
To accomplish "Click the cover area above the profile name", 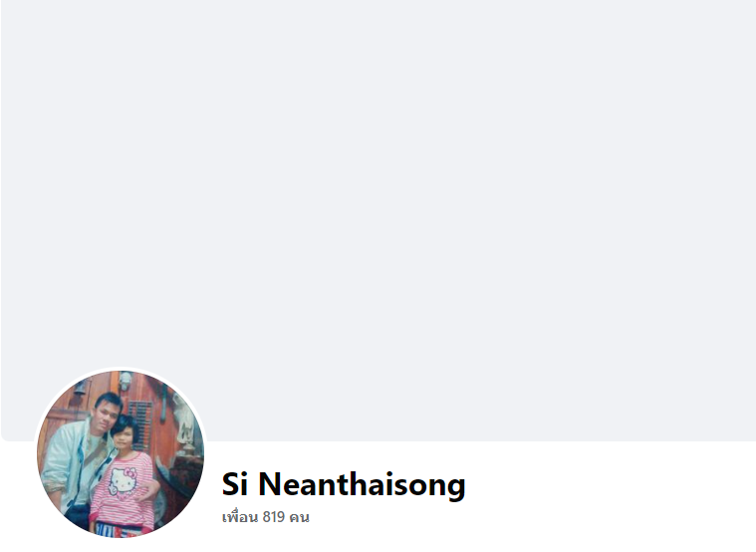I will (x=344, y=411).
